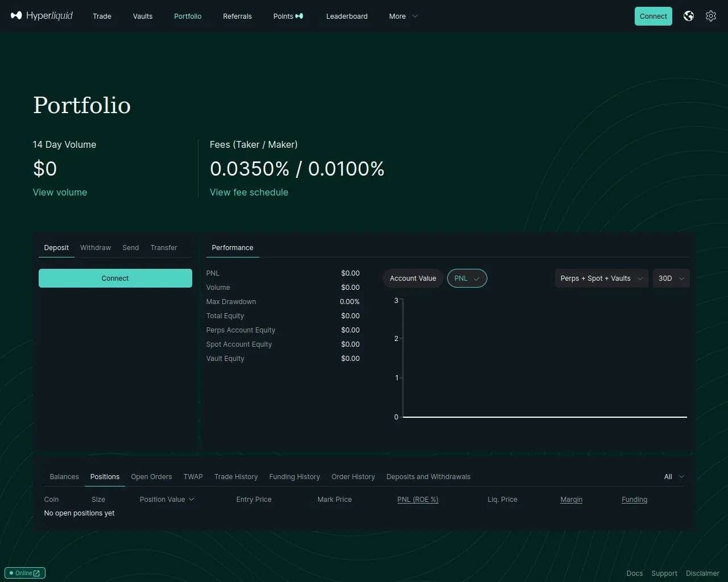The image size is (728, 582).
Task: Open the Docs link
Action: point(635,573)
